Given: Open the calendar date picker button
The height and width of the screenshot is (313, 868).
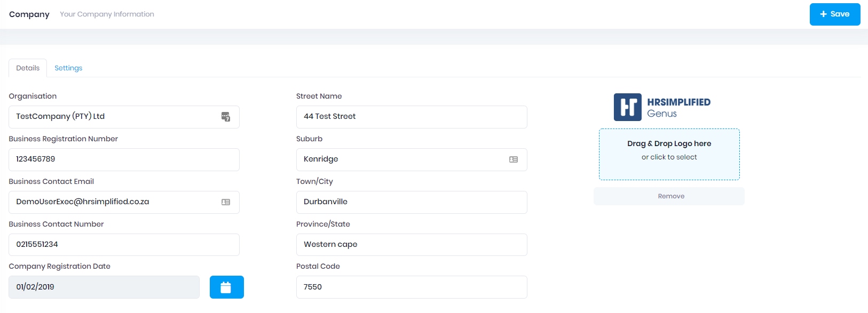Looking at the screenshot, I should 227,287.
